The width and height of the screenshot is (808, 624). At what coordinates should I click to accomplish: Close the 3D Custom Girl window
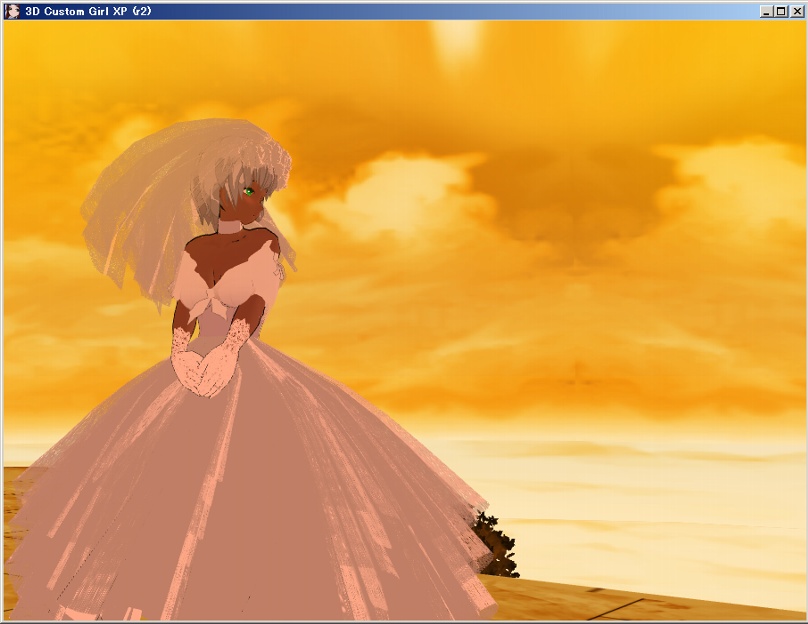point(796,11)
